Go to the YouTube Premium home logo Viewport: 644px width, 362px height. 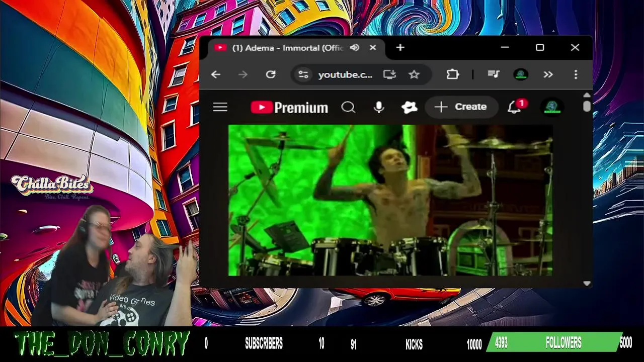pos(289,107)
